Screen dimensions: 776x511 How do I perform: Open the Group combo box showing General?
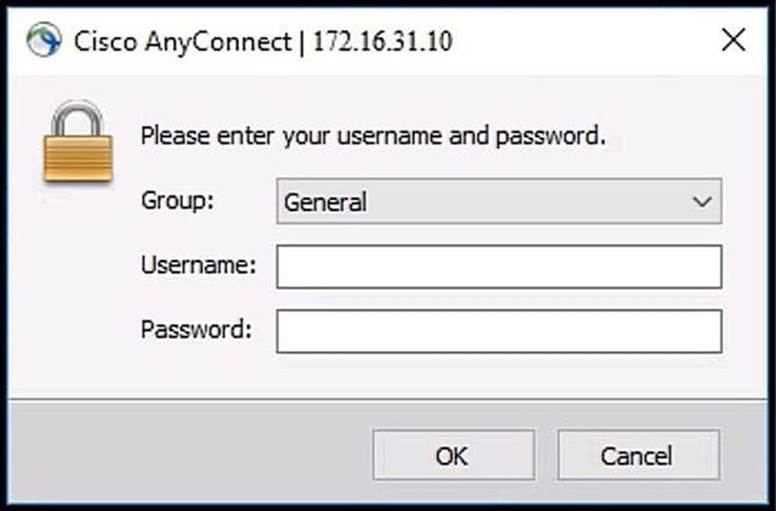pos(480,202)
